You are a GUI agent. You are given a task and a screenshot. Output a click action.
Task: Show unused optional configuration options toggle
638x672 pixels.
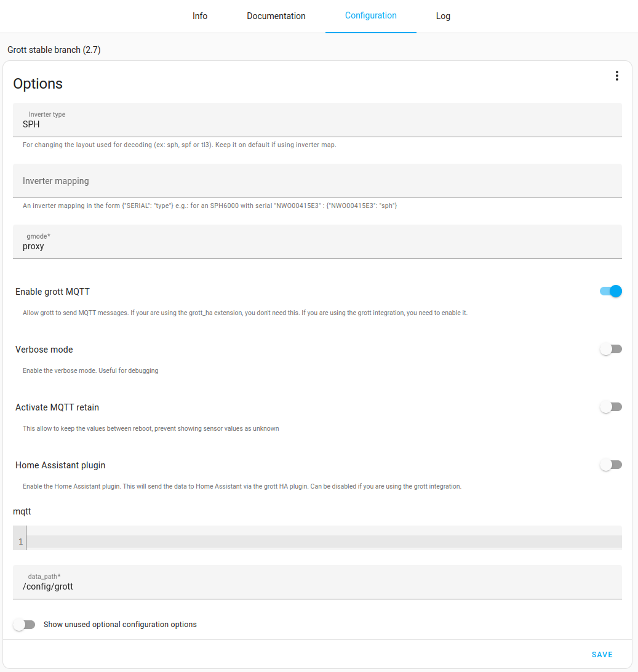click(x=24, y=625)
